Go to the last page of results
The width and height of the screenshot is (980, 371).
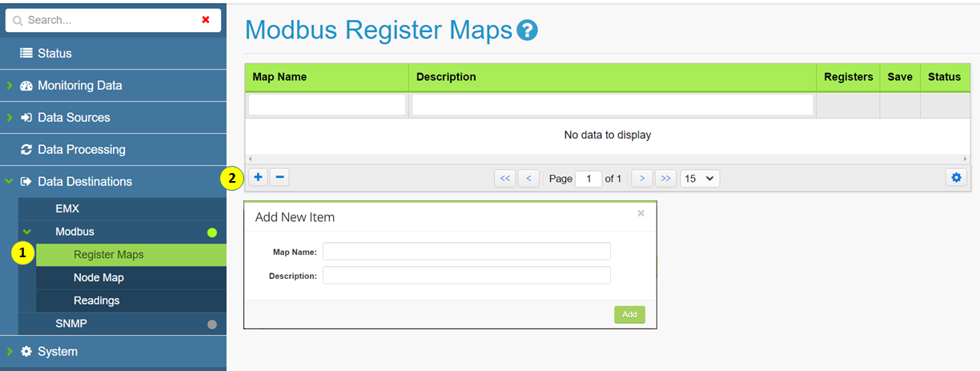(665, 179)
